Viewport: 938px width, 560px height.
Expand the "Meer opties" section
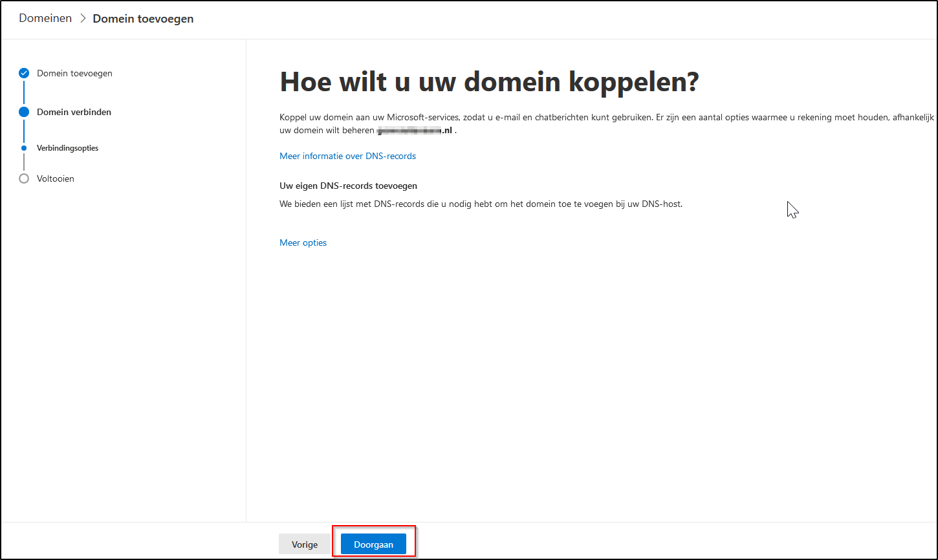tap(303, 242)
